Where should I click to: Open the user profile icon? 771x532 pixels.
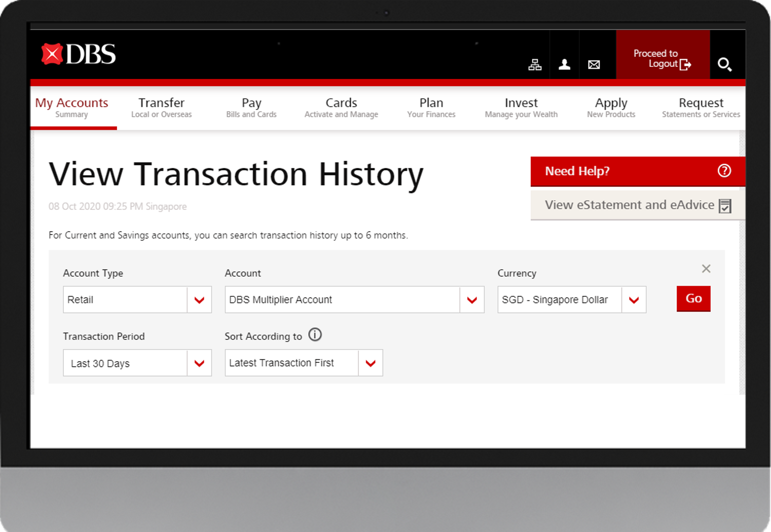tap(564, 64)
